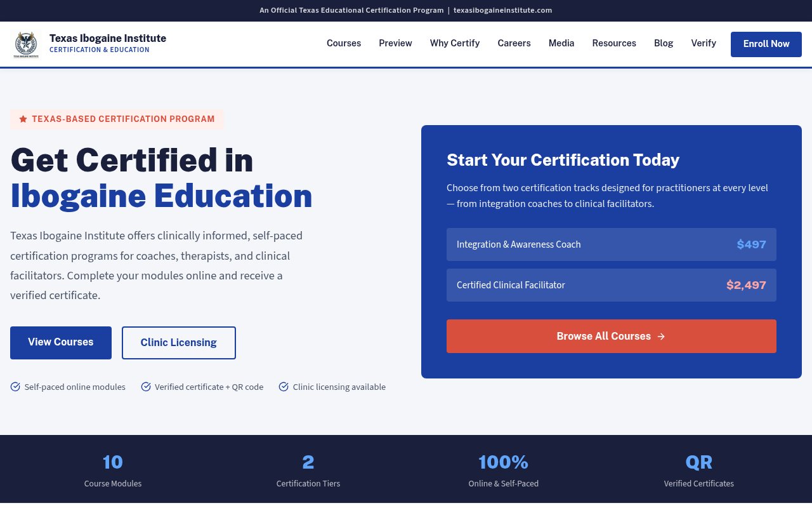
Task: Click 'An Official Texas Educational Certification Program' text
Action: click(x=351, y=10)
